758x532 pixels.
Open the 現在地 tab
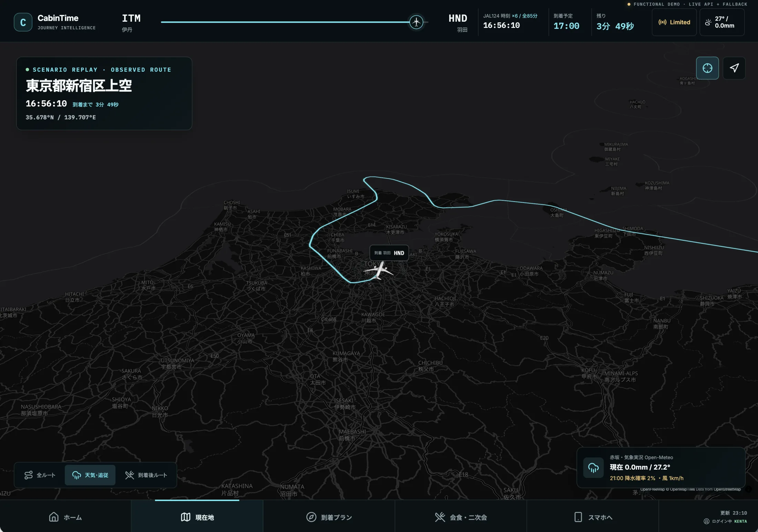pos(197,517)
